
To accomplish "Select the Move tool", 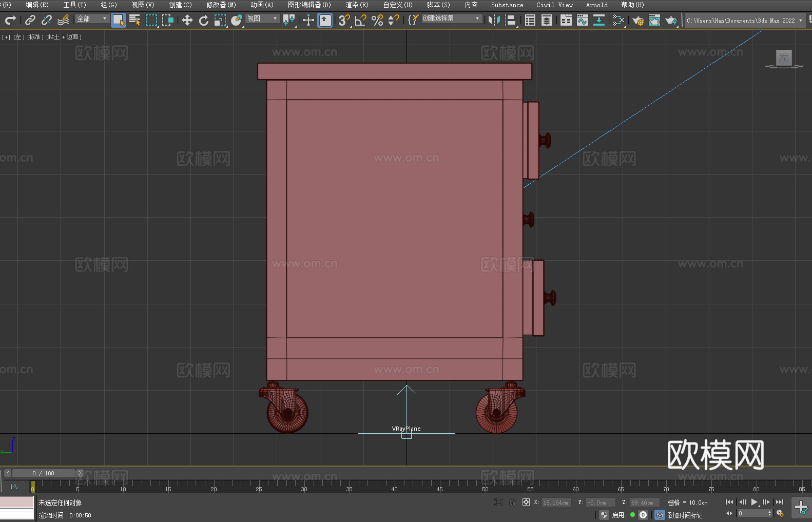I will point(187,20).
